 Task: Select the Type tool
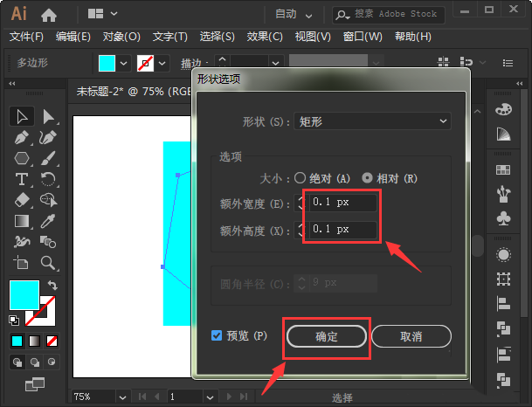(x=22, y=179)
